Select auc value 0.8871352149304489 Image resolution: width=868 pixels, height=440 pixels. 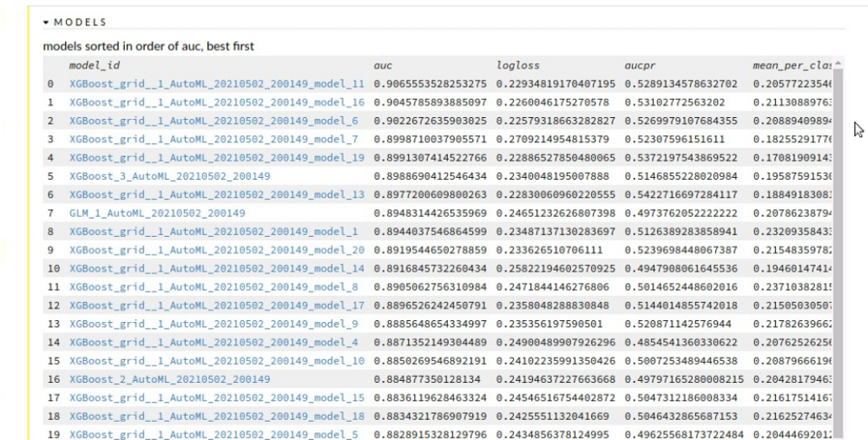point(431,342)
